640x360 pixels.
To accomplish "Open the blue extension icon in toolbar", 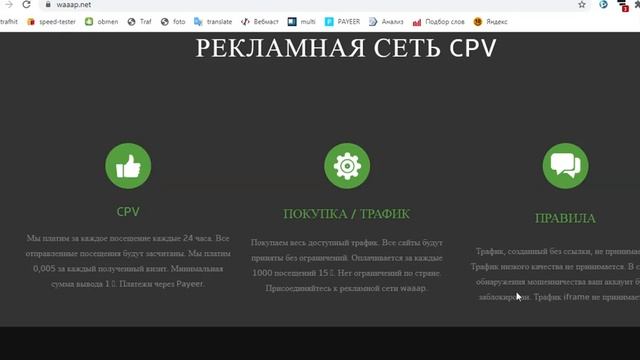I will coord(603,4).
